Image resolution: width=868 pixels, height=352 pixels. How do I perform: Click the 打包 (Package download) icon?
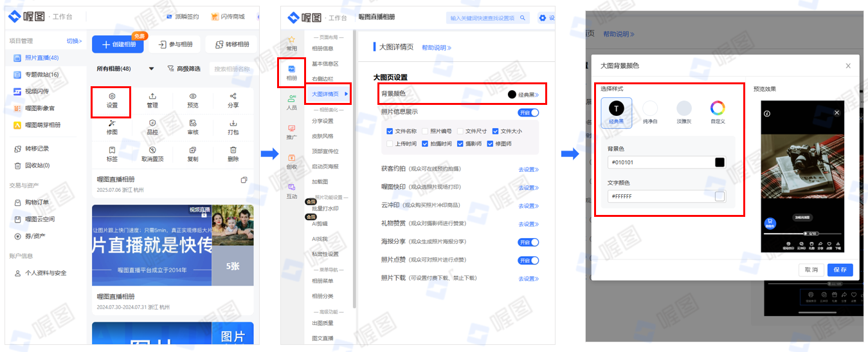pyautogui.click(x=233, y=123)
